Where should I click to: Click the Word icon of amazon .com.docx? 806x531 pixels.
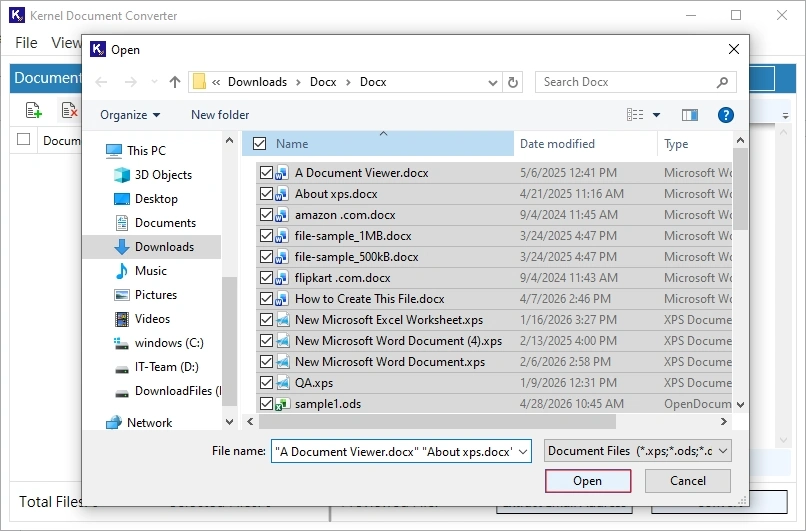pos(281,215)
